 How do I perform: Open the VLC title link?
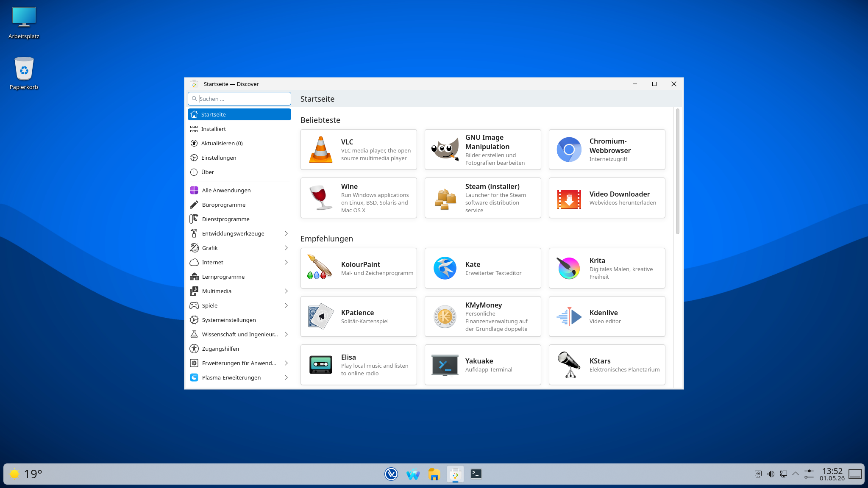pyautogui.click(x=347, y=142)
